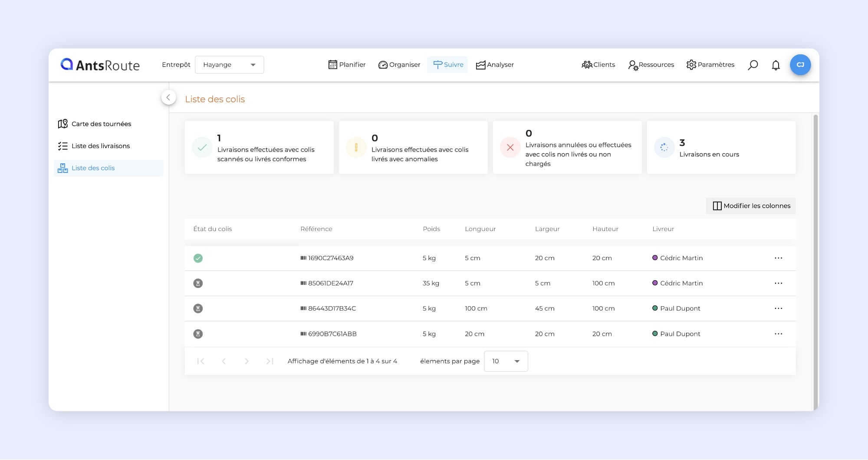Click the AntsRoute logo
Screen dimensions: 868x460
click(x=100, y=65)
